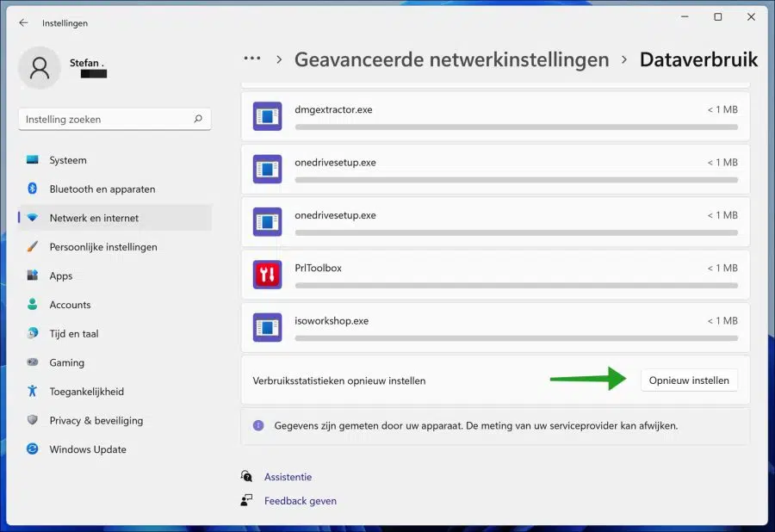Click the Privacy & beveiliging shield icon
This screenshot has height=532, width=775.
pyautogui.click(x=33, y=420)
